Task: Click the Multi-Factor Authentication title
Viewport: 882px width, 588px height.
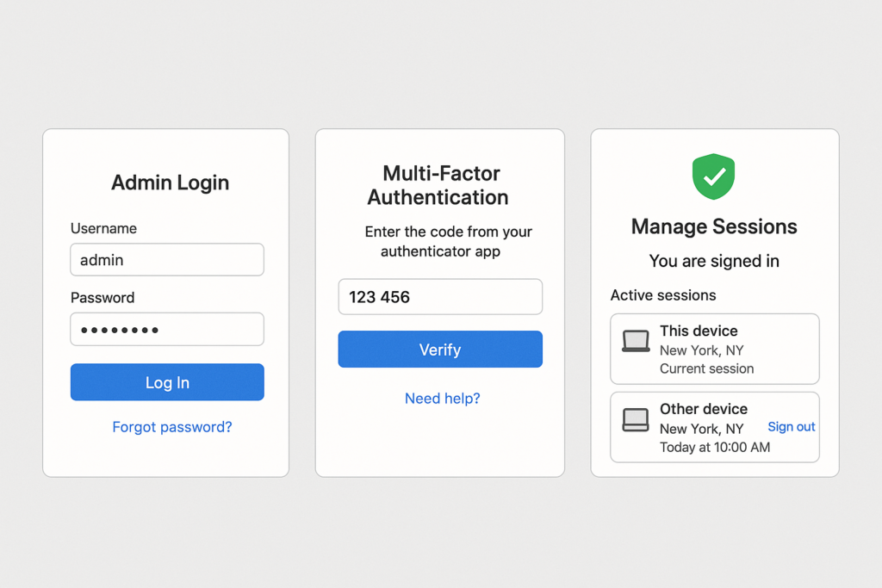Action: 440,185
